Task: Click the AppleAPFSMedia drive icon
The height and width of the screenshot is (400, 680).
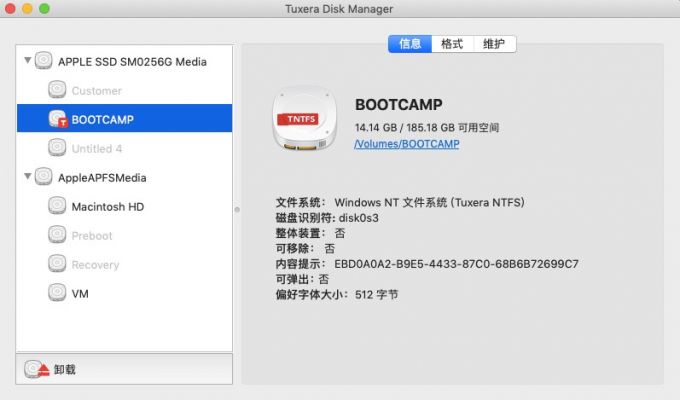Action: pyautogui.click(x=44, y=178)
